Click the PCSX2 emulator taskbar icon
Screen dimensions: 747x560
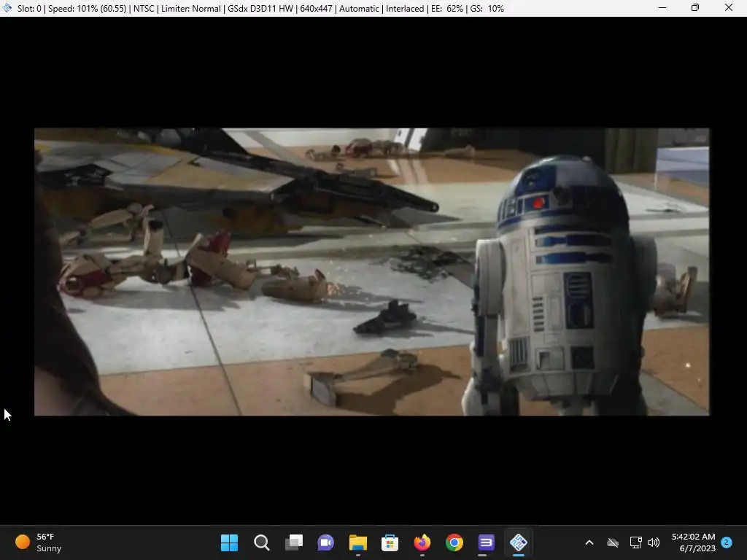click(519, 542)
